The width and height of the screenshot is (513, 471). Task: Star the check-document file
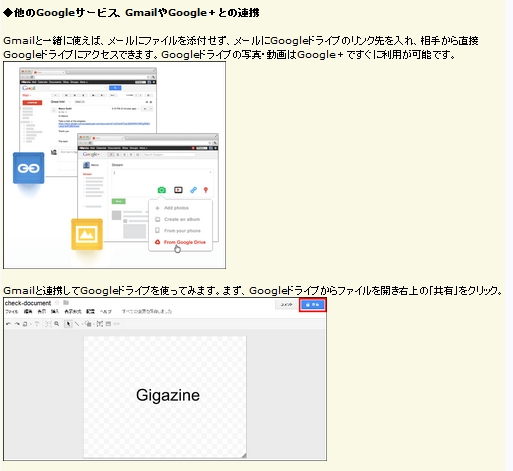57,303
